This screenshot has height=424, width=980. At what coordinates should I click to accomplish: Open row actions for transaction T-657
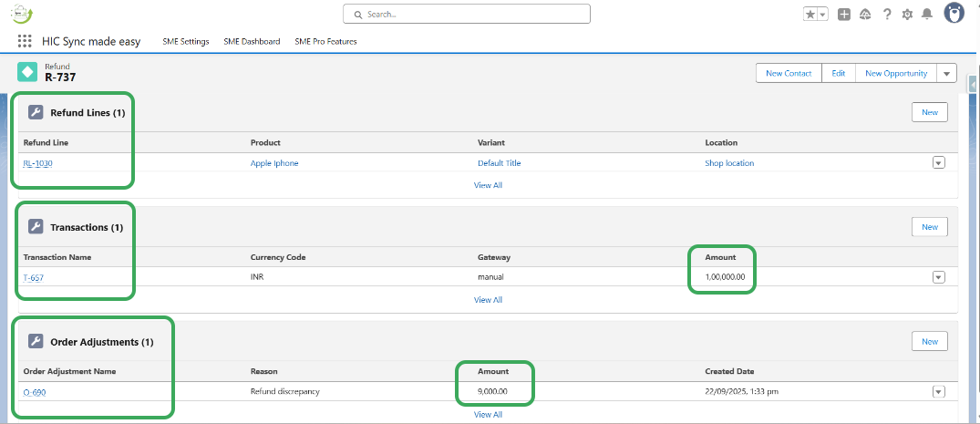(x=938, y=277)
